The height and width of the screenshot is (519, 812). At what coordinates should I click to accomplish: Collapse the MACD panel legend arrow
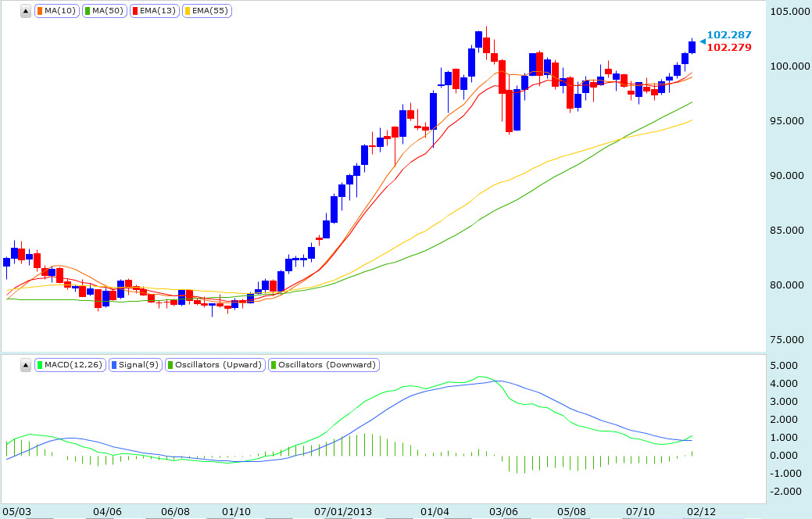tap(25, 365)
